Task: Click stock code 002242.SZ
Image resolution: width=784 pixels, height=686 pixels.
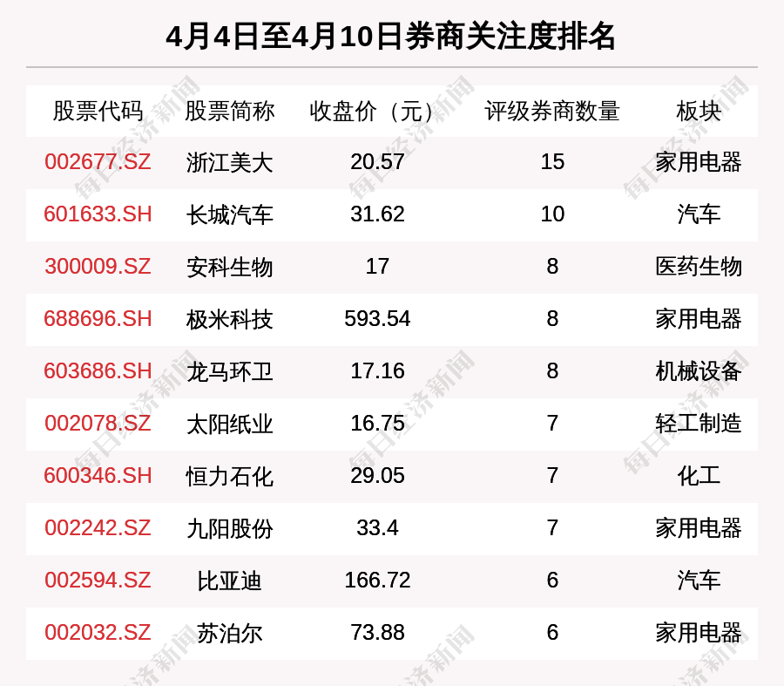Action: tap(98, 528)
